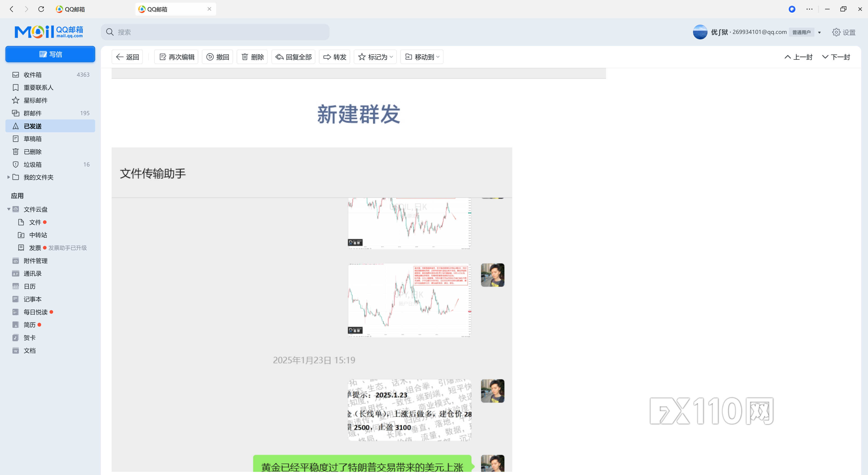Open 群邮件 group mail folder

coord(50,113)
